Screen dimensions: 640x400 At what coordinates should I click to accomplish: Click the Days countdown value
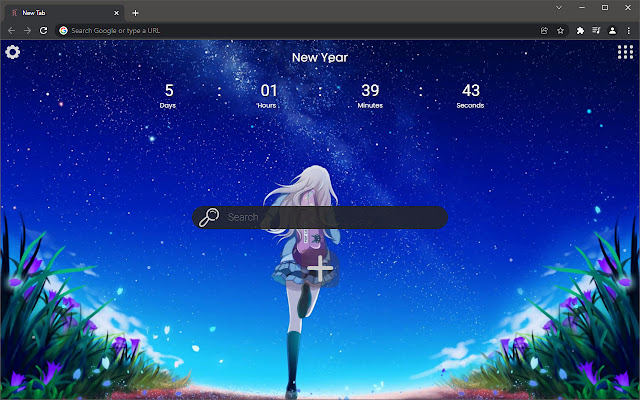click(169, 90)
